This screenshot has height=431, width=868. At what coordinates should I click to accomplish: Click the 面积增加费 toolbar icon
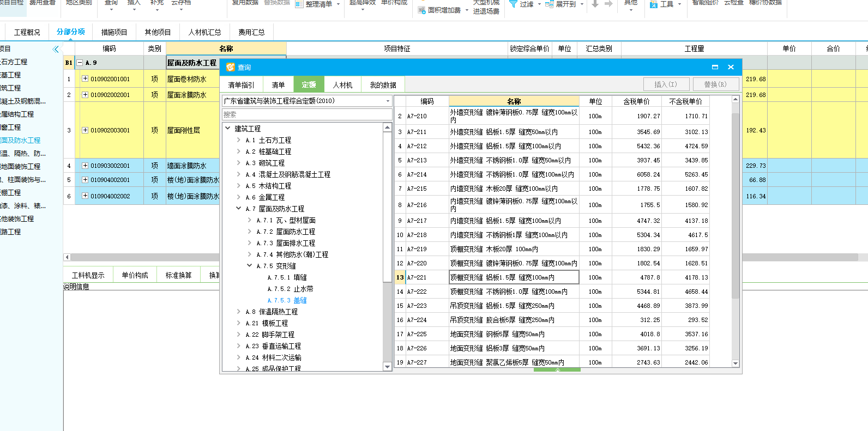coord(421,10)
